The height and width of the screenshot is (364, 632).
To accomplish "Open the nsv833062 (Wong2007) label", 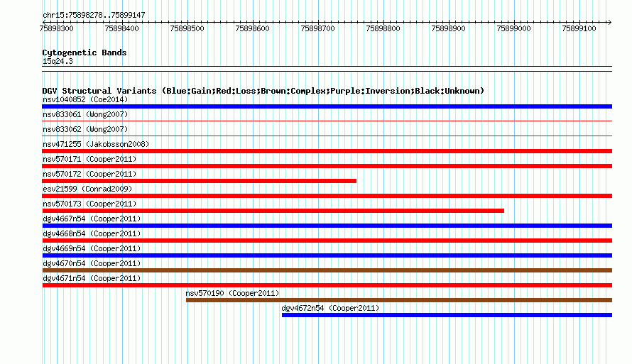I will (85, 129).
